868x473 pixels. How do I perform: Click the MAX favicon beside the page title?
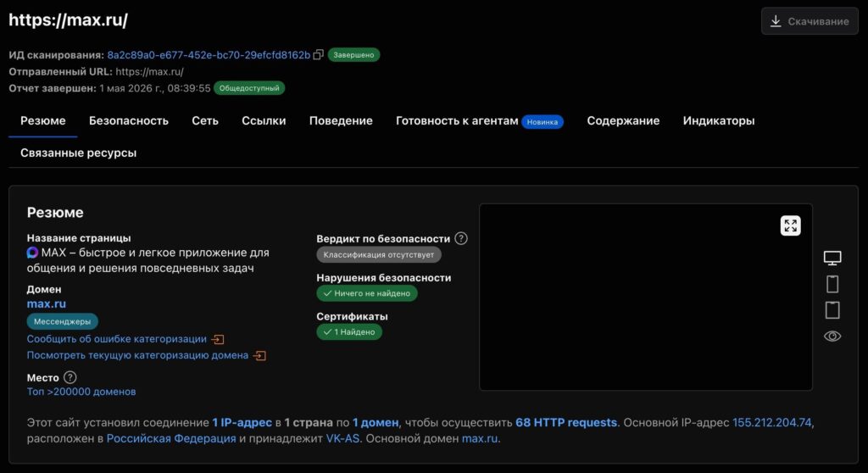point(32,253)
